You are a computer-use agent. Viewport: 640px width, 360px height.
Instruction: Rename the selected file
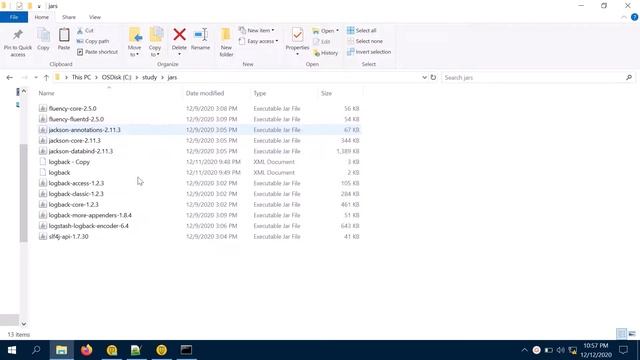coord(200,40)
